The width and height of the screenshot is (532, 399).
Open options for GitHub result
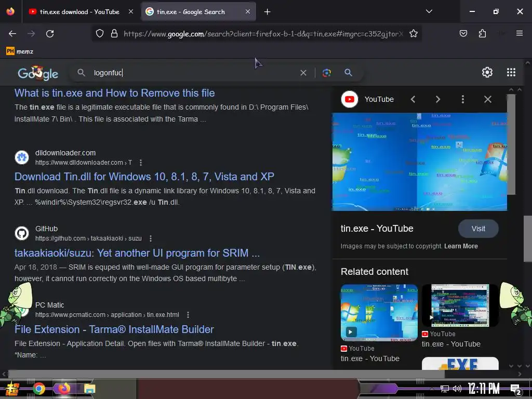tap(151, 238)
